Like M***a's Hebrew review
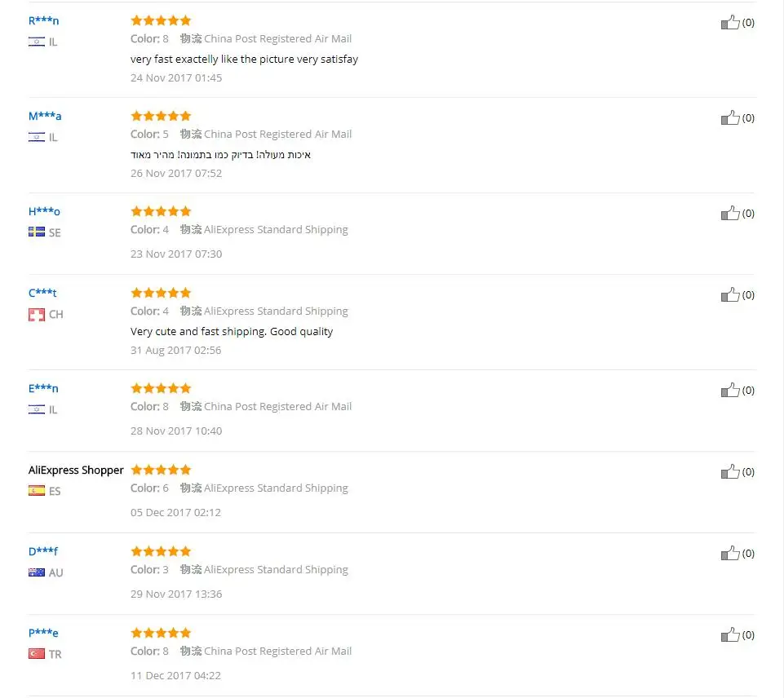Image resolution: width=784 pixels, height=698 pixels. [730, 118]
